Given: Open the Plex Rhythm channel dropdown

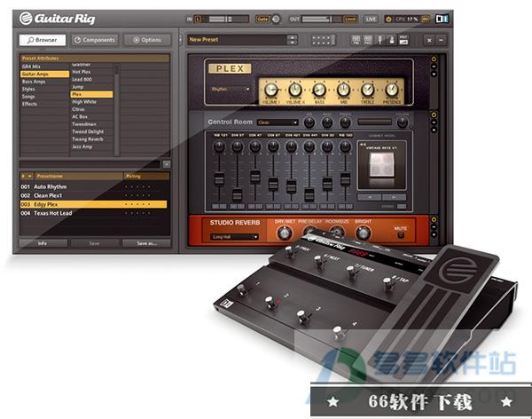Looking at the screenshot, I should [231, 90].
